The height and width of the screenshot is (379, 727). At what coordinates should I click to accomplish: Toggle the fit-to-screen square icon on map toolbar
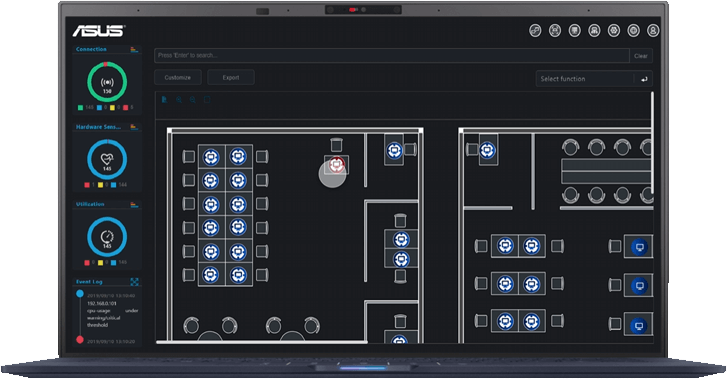point(207,100)
